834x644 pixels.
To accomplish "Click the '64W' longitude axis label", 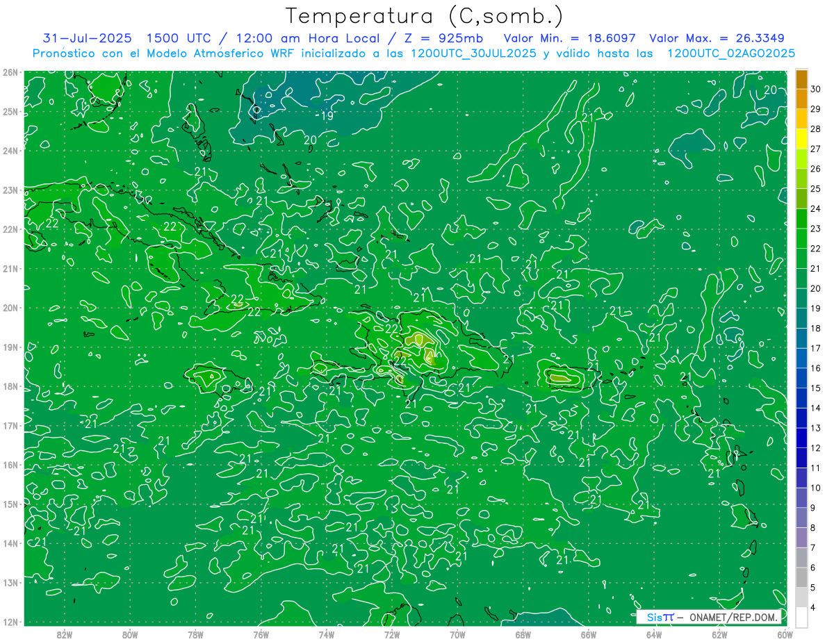I will click(x=654, y=634).
